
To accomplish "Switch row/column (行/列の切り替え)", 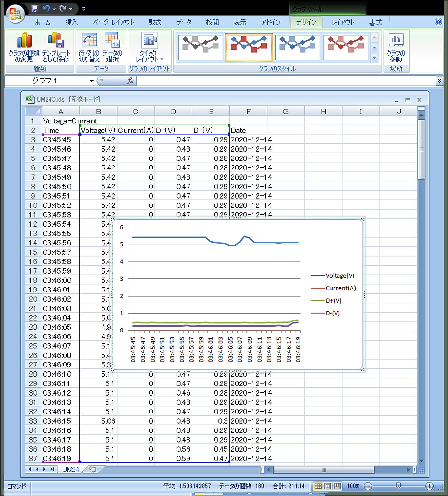I will [x=89, y=47].
